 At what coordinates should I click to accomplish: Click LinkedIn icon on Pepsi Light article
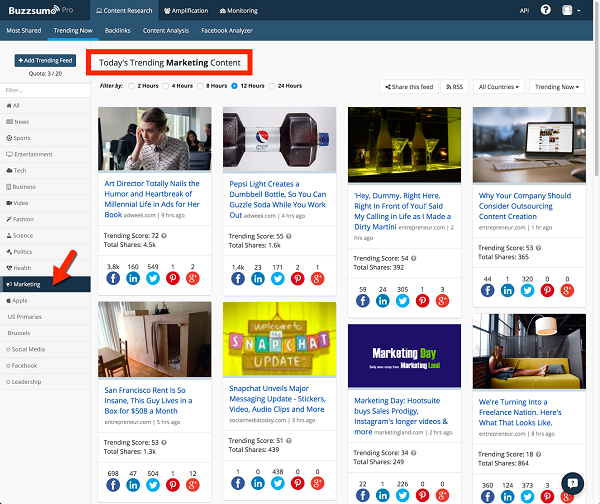point(258,279)
